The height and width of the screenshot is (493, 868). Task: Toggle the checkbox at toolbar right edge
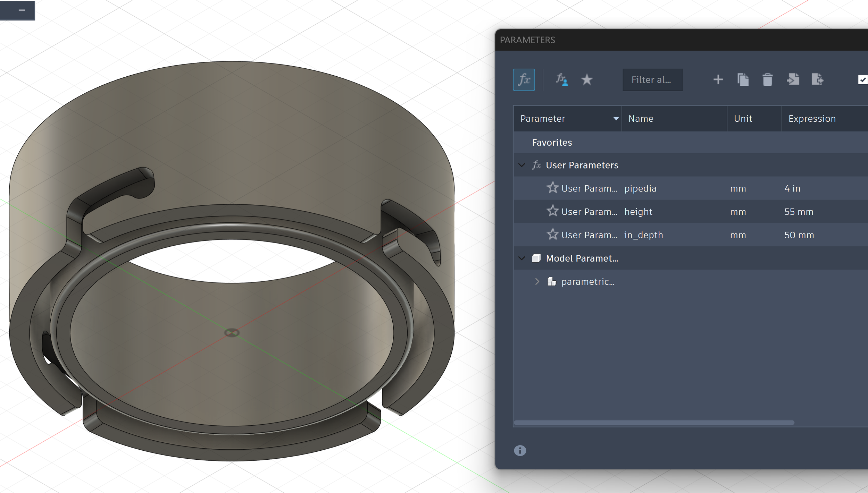click(862, 80)
